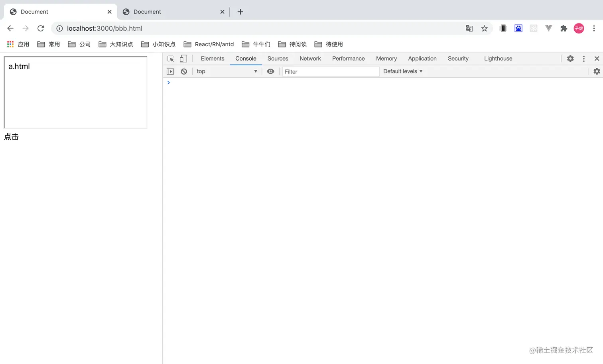Open a new browser tab

(x=240, y=12)
